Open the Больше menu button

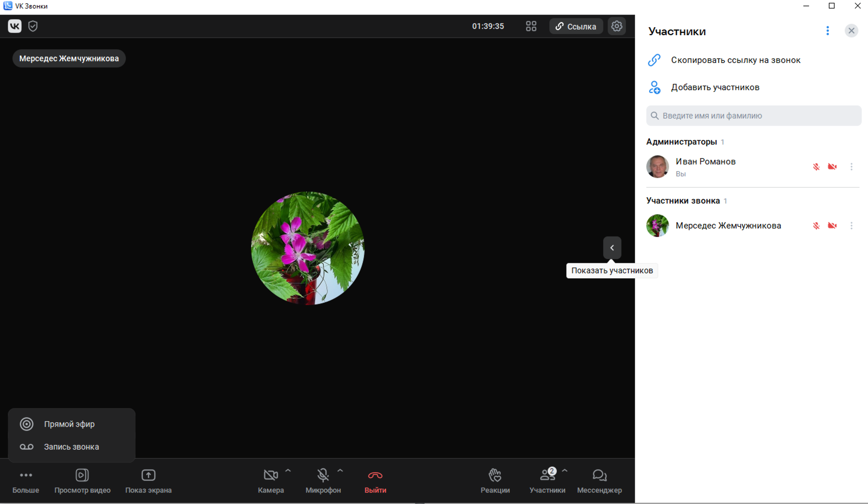pos(26,481)
